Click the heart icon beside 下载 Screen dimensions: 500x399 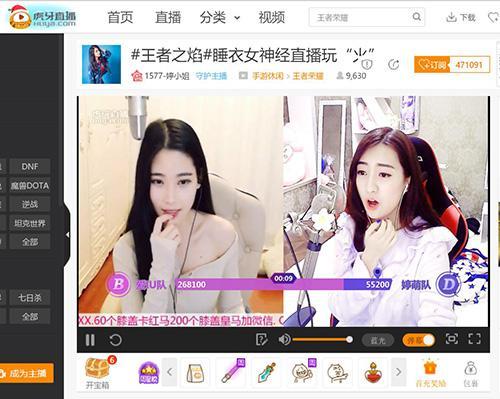click(493, 17)
